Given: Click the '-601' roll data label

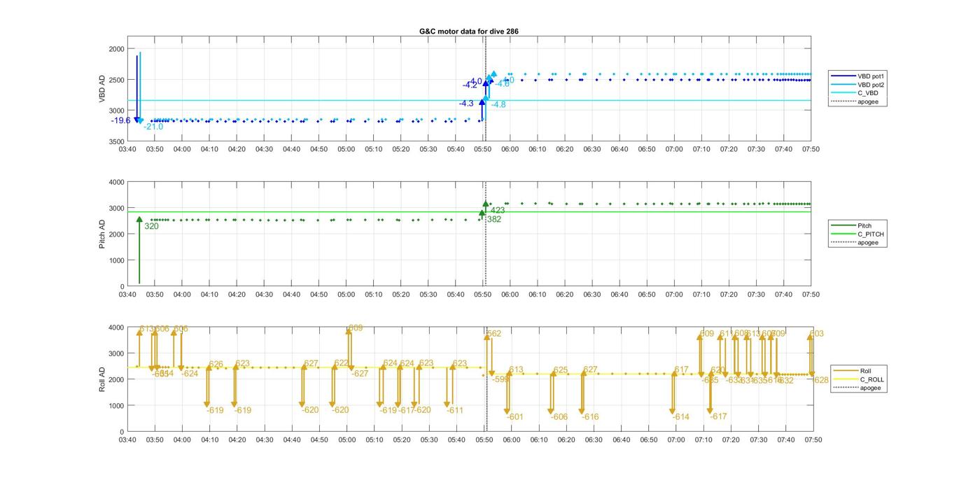Looking at the screenshot, I should [x=514, y=417].
